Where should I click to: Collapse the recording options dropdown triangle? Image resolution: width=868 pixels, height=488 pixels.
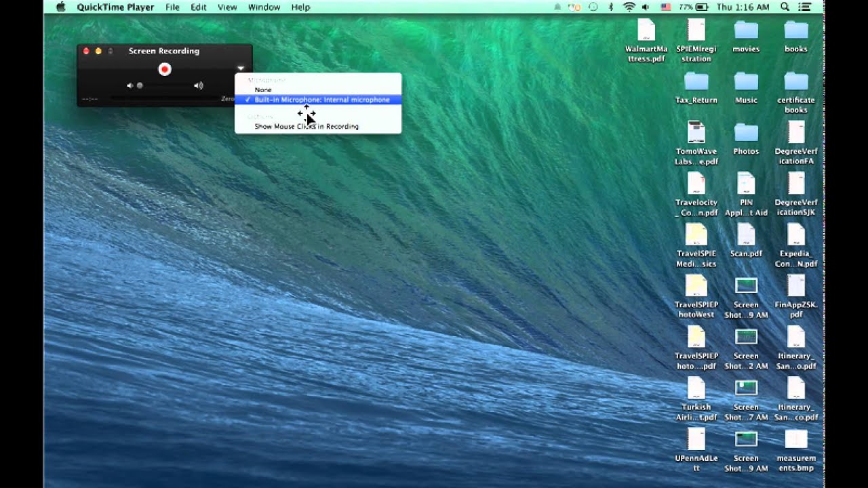pyautogui.click(x=241, y=68)
